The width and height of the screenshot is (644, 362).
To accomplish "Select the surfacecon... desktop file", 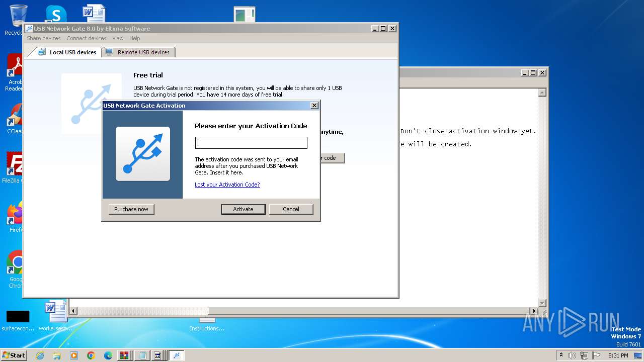I will 18,320.
